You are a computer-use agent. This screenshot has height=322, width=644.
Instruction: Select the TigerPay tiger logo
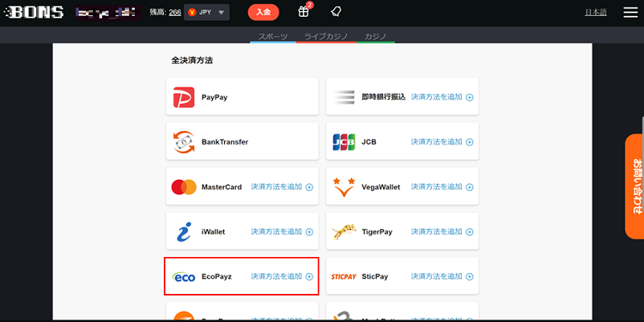pyautogui.click(x=344, y=232)
